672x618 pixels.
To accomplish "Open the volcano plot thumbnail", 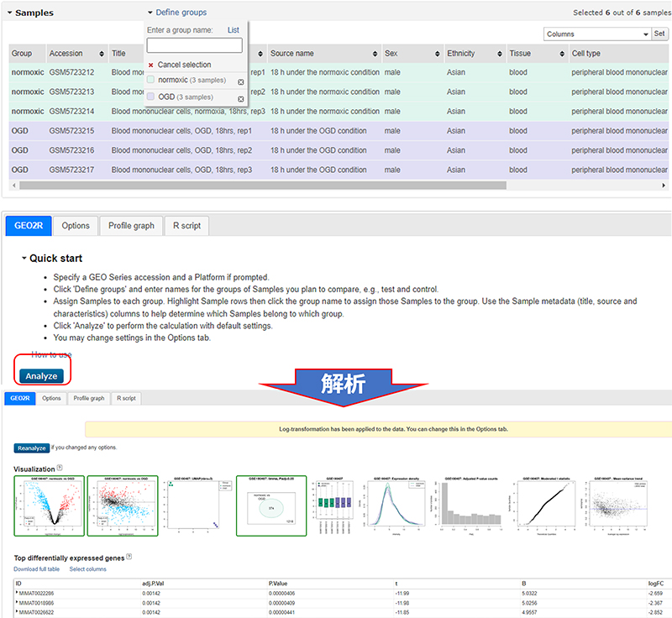I will click(x=50, y=505).
